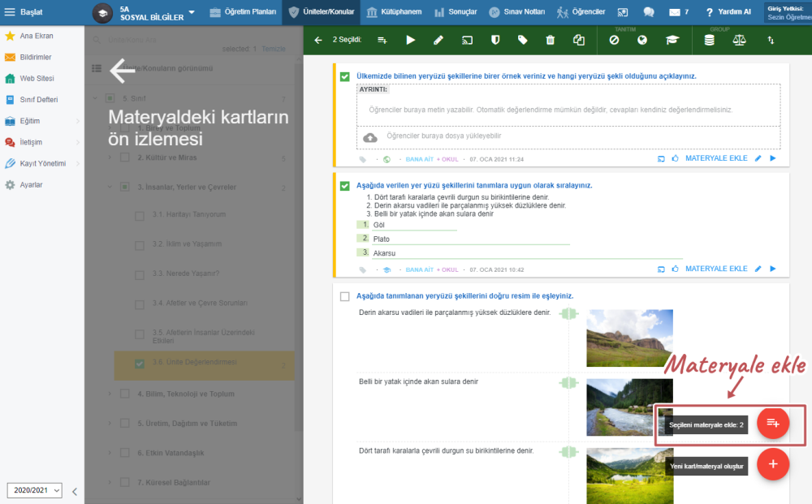Click the graduation cap icon in green toolbar
The width and height of the screenshot is (812, 504).
click(x=672, y=40)
